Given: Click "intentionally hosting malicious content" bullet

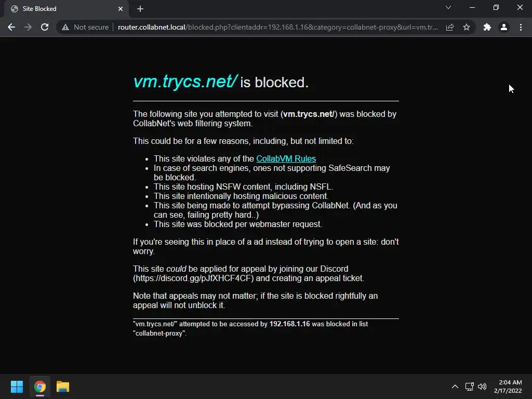Looking at the screenshot, I should 241,196.
